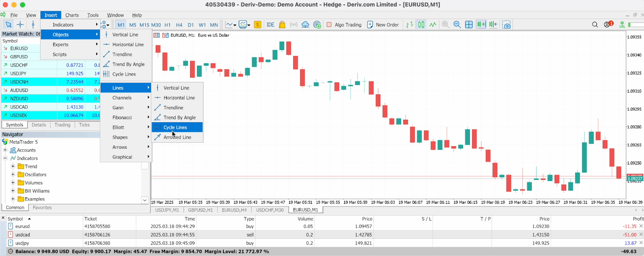Expand the Bill Williams folder
644x256 pixels.
13,191
